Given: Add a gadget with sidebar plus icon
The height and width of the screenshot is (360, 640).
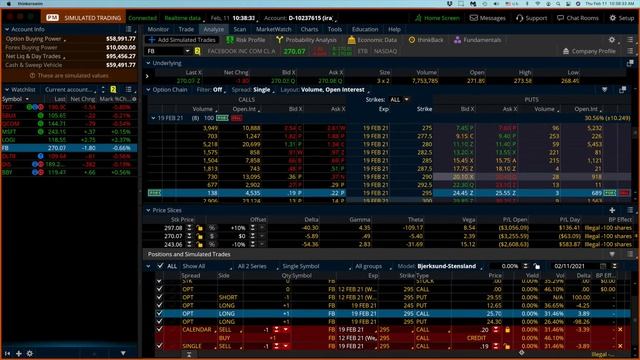Looking at the screenshot, I should [18, 353].
